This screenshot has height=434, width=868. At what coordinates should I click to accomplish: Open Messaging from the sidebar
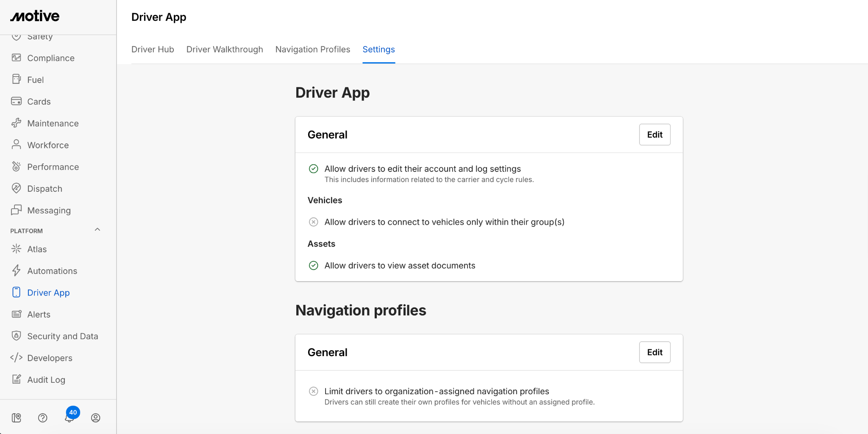pos(49,210)
